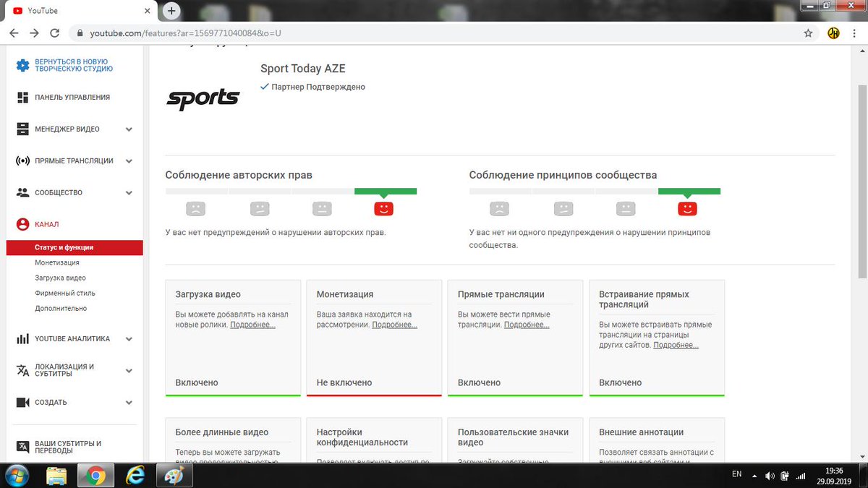Open the Windows Start menu

16,476
